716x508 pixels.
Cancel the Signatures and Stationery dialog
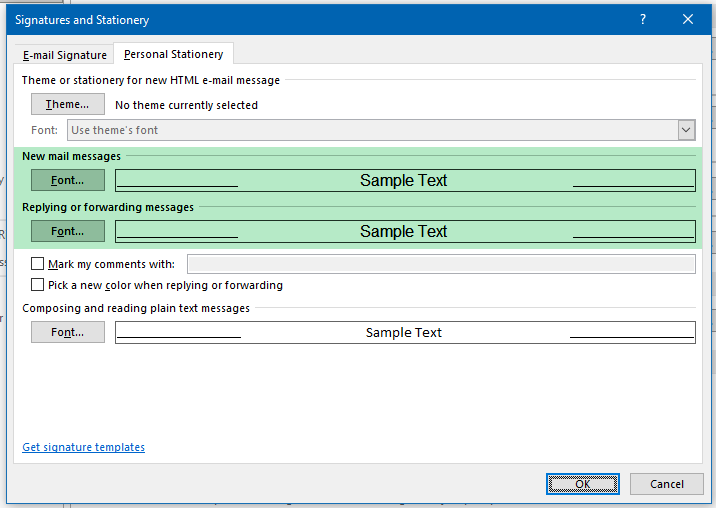[x=667, y=484]
